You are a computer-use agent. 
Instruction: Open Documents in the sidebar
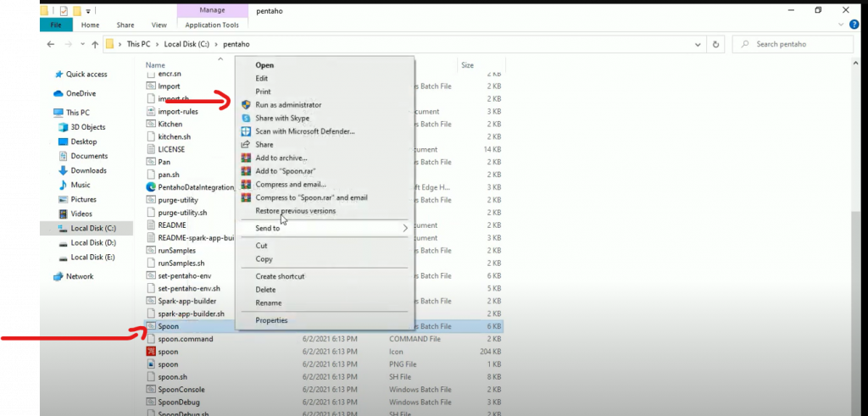(89, 156)
